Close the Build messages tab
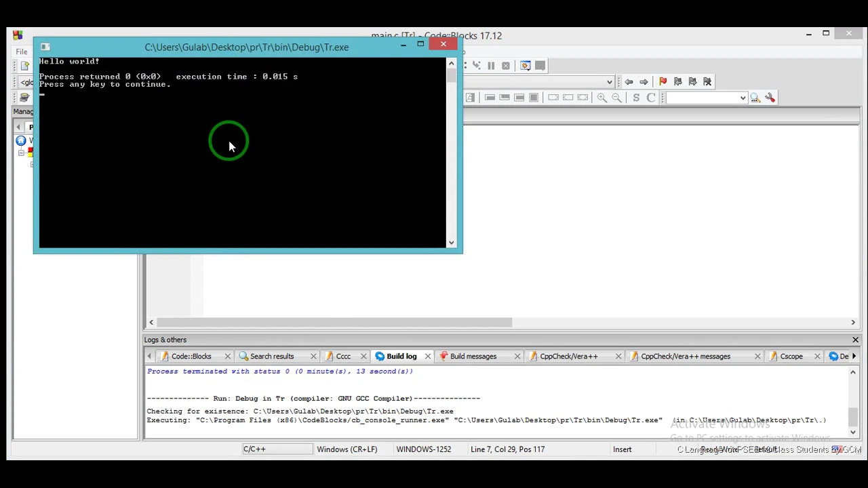 517,357
